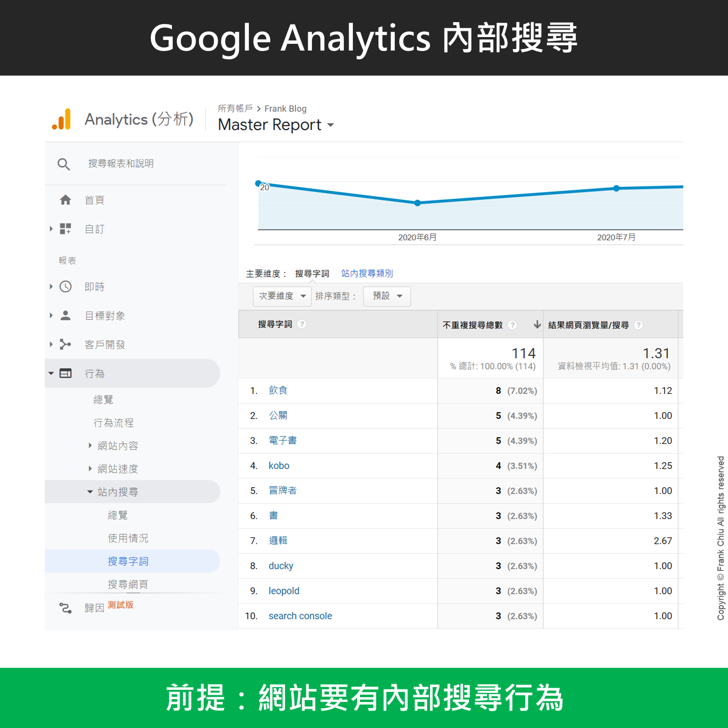728x728 pixels.
Task: Click the magnifier search icon in sidebar
Action: [64, 164]
